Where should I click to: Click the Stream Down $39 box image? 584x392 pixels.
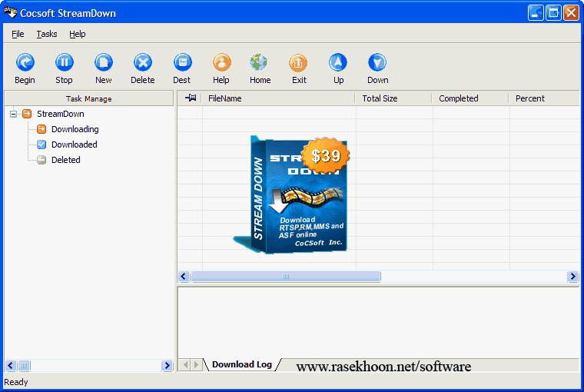point(292,195)
